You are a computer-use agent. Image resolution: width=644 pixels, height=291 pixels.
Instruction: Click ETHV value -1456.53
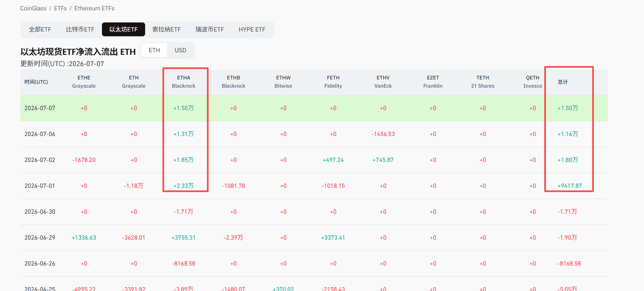click(x=383, y=134)
